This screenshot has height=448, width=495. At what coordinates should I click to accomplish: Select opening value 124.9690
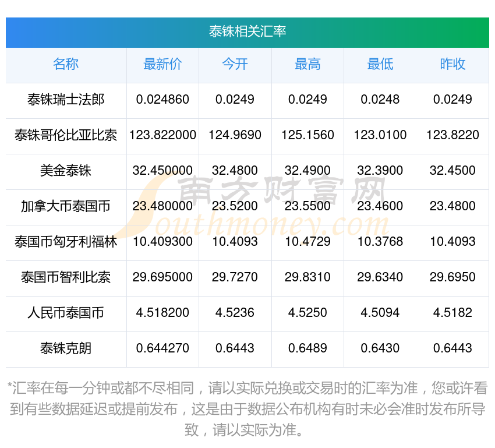235,135
